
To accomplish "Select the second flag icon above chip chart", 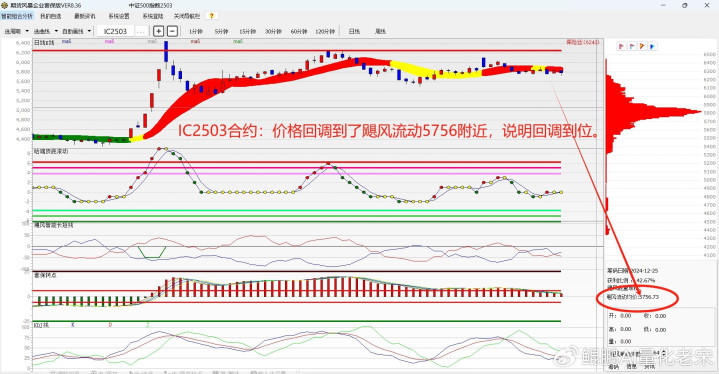I will point(631,46).
